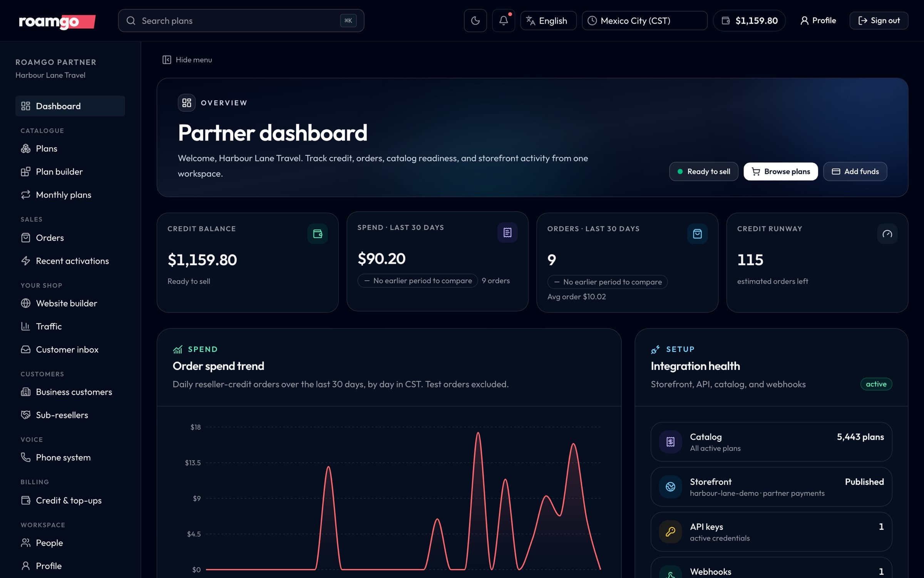This screenshot has height=578, width=924.
Task: Open Sub-resellers in the sidebar
Action: click(70, 415)
